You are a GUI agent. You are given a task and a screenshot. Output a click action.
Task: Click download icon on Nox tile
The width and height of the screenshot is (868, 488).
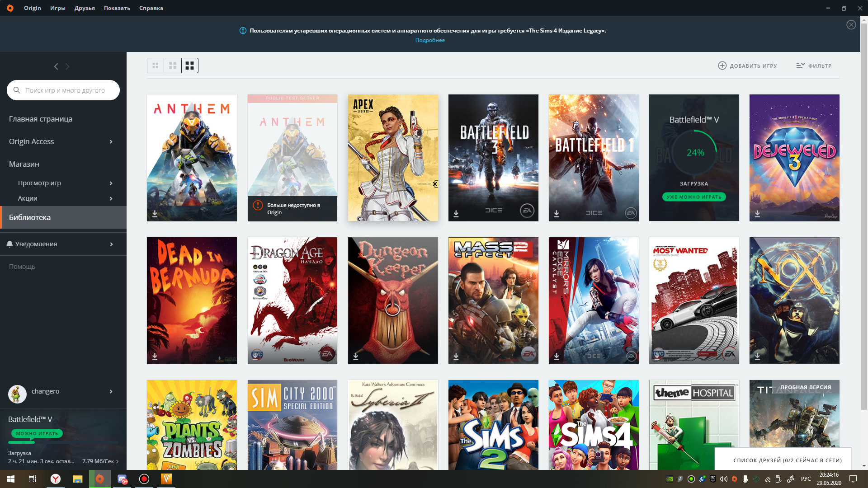tap(757, 357)
